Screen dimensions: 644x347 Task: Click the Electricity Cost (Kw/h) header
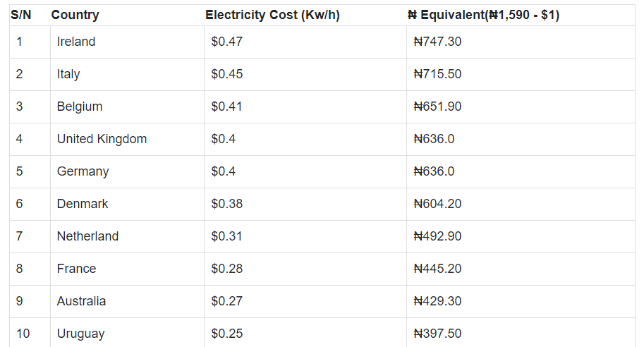pyautogui.click(x=272, y=15)
